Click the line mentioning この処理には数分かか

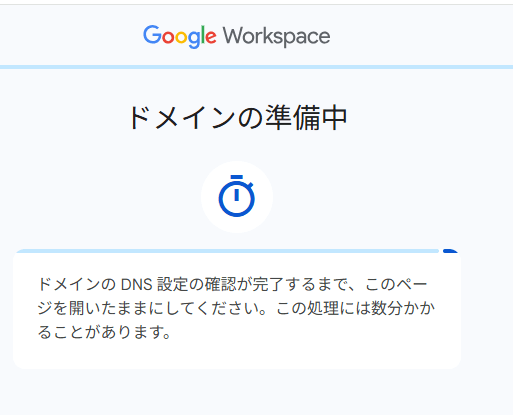coord(236,308)
